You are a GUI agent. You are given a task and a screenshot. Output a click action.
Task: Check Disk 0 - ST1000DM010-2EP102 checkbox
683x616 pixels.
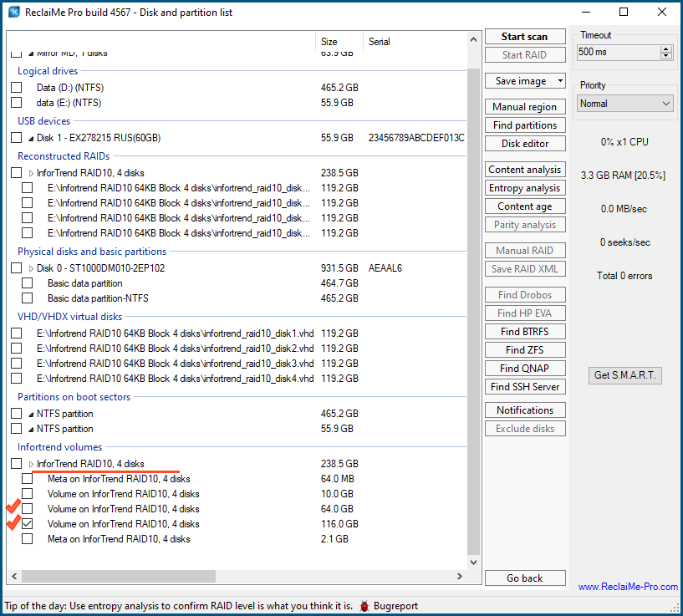coord(17,268)
